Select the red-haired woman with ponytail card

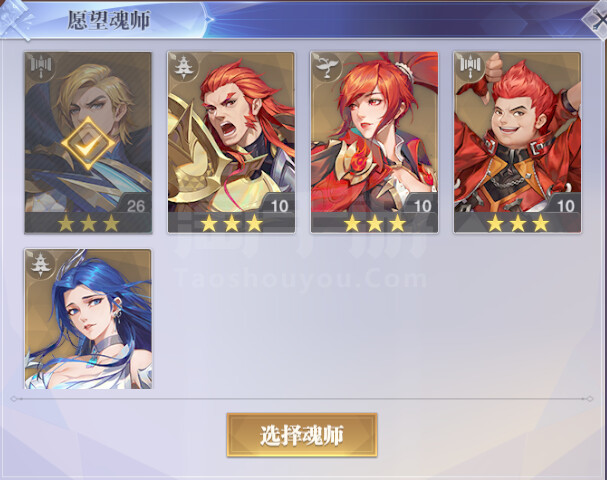click(x=374, y=143)
